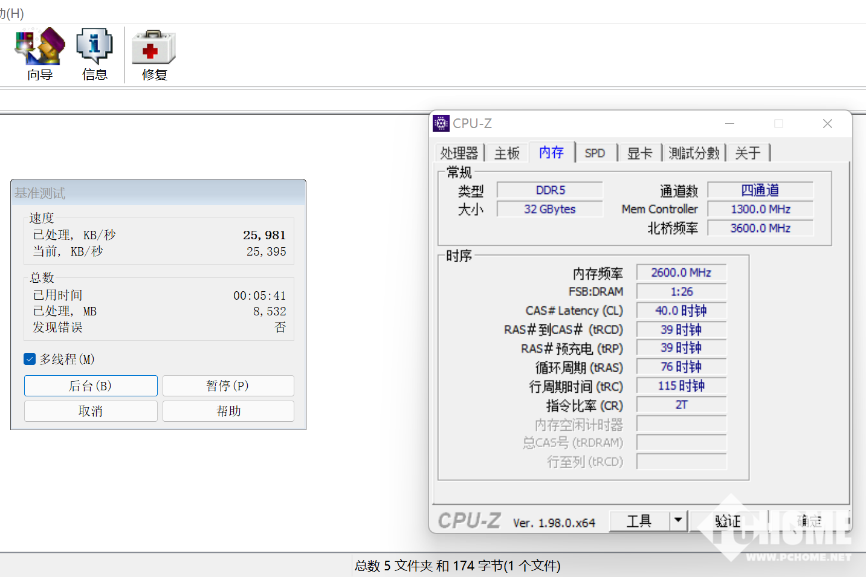This screenshot has height=577, width=866.
Task: Click the 暂停(P) button
Action: 228,386
